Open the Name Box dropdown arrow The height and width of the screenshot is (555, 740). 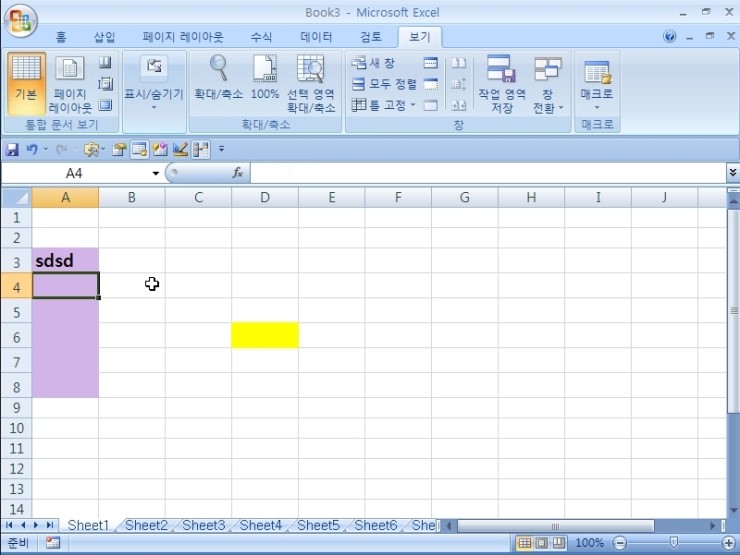tap(156, 174)
